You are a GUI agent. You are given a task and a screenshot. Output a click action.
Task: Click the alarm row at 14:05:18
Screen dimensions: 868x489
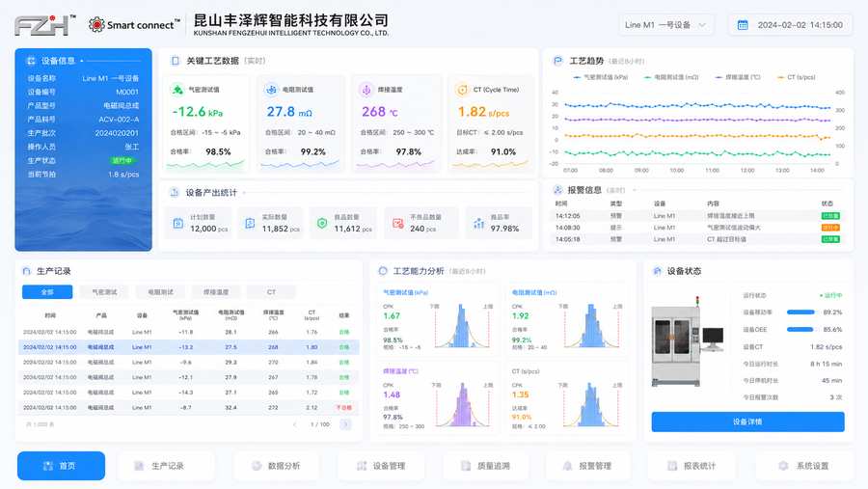[698, 239]
